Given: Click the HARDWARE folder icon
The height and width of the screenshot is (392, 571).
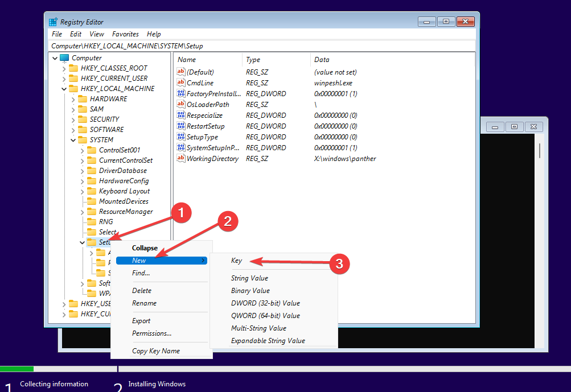Looking at the screenshot, I should [x=83, y=98].
